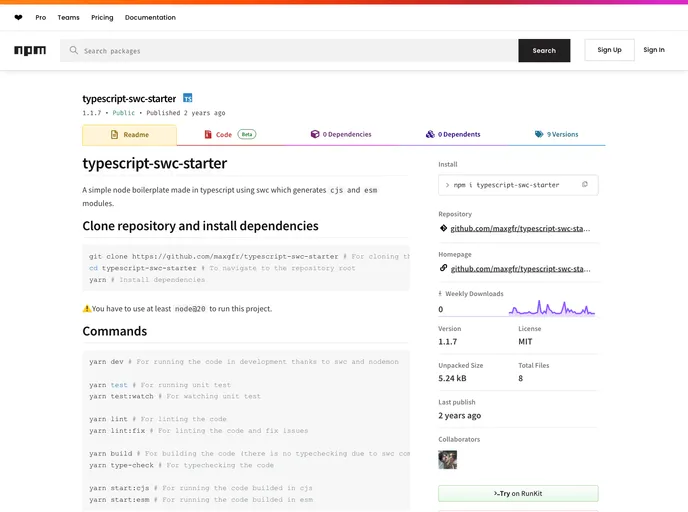This screenshot has width=688, height=512.
Task: Click the Versions tab tags icon
Action: [539, 134]
